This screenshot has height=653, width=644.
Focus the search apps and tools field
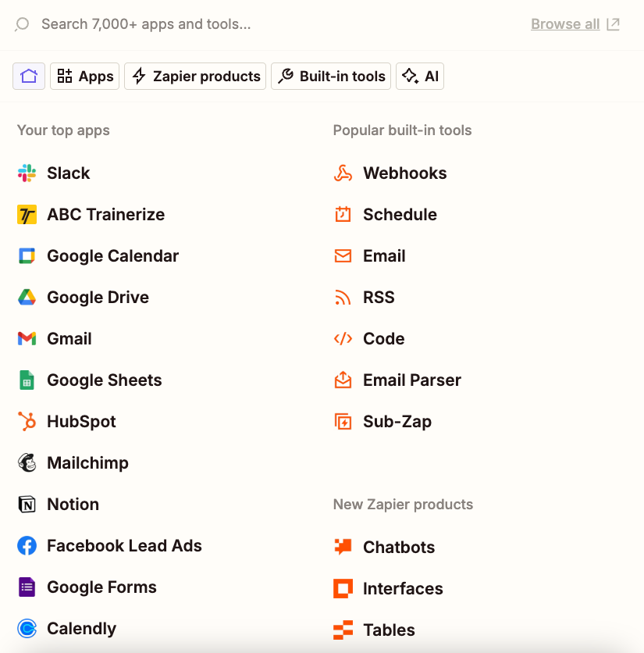[146, 24]
